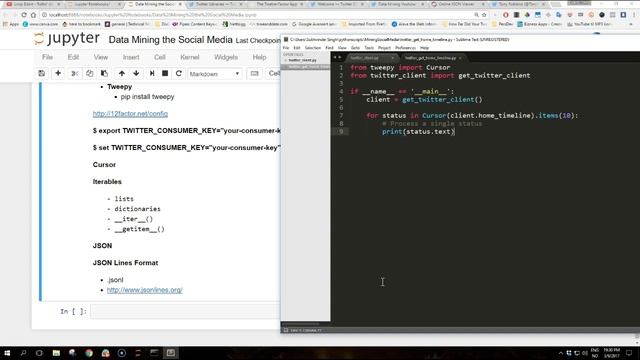The width and height of the screenshot is (640, 360).
Task: Click the Cursor heading in the notebook
Action: (x=104, y=164)
